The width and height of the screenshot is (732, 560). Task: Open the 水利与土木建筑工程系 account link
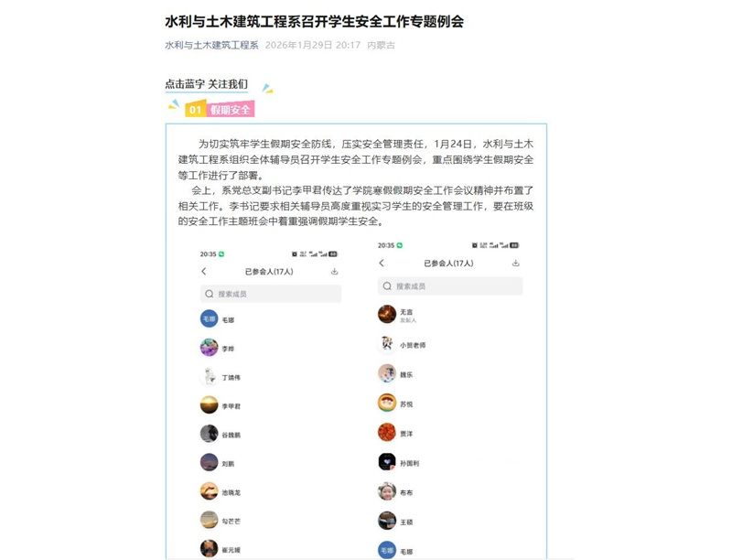coord(211,45)
